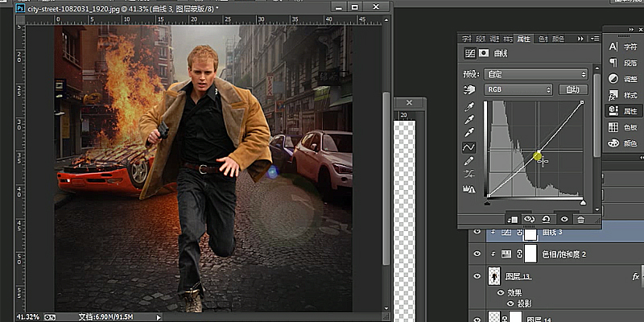The width and height of the screenshot is (644, 322).
Task: Open status bar info arrow menu
Action: click(159, 317)
